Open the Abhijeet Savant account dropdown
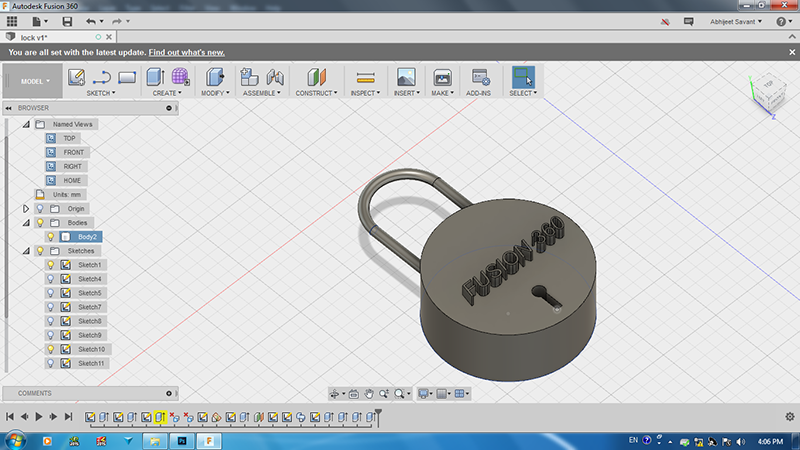 pyautogui.click(x=735, y=21)
